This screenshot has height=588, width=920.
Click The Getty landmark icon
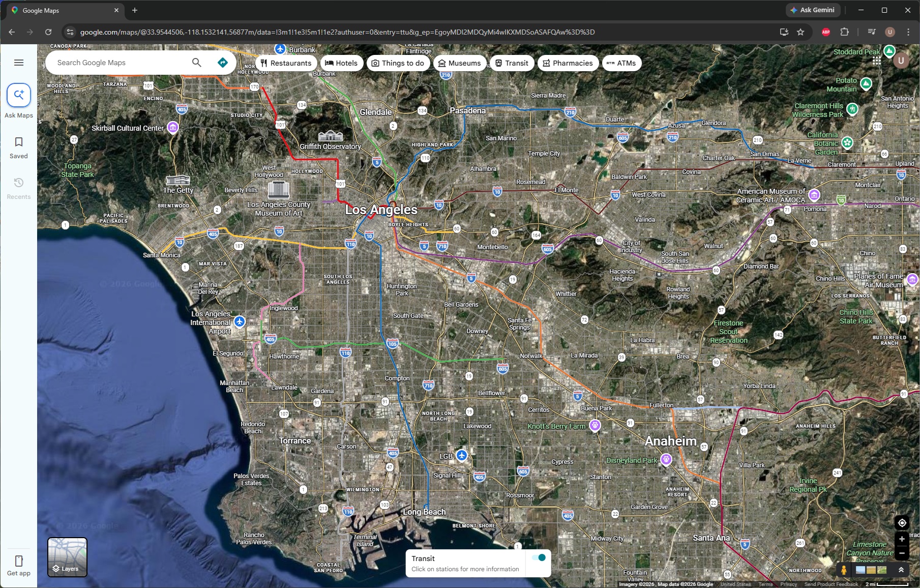178,180
